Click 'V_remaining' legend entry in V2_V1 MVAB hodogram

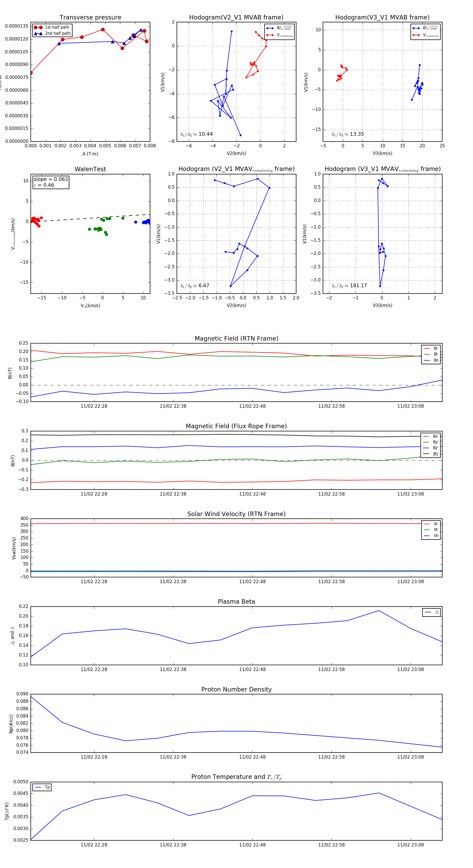(x=279, y=35)
